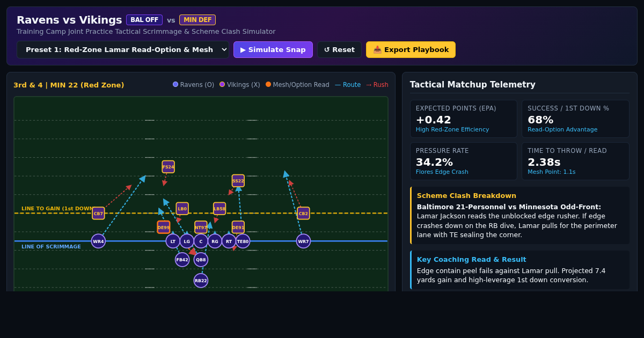The width and height of the screenshot is (644, 338).
Task: Open the preset play dropdown
Action: (x=123, y=50)
